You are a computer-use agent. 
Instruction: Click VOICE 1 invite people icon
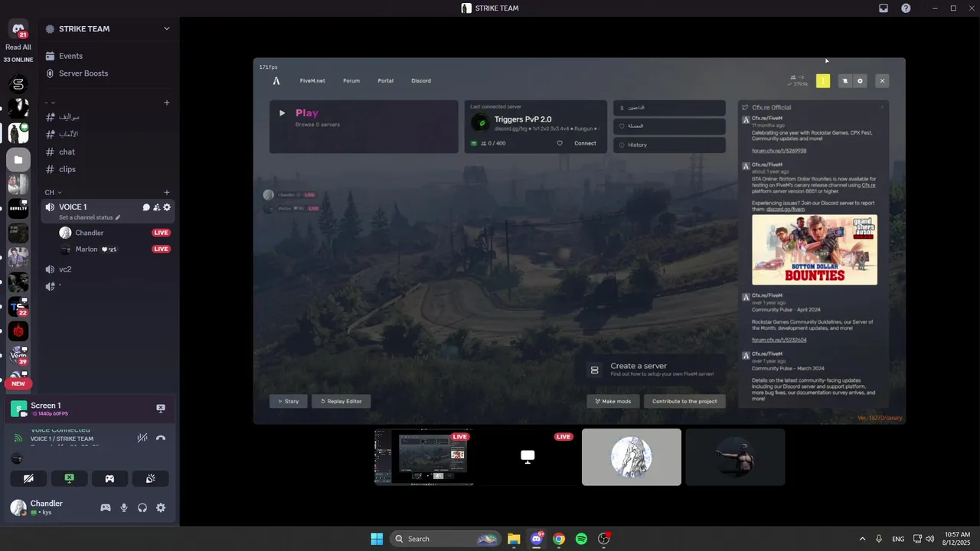156,207
